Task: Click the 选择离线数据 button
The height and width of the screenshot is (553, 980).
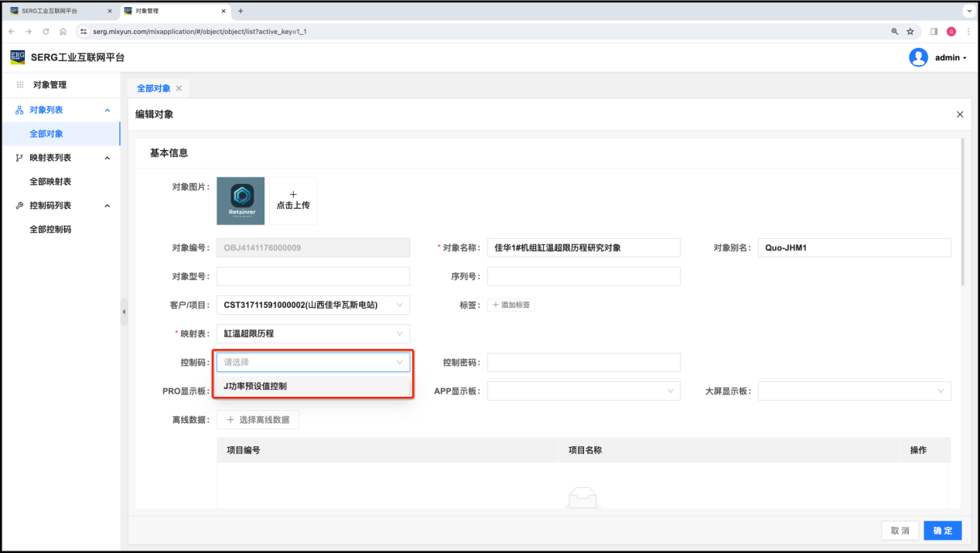Action: (258, 420)
